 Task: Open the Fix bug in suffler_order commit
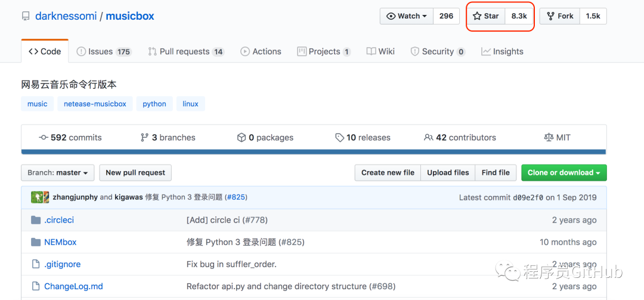point(231,264)
